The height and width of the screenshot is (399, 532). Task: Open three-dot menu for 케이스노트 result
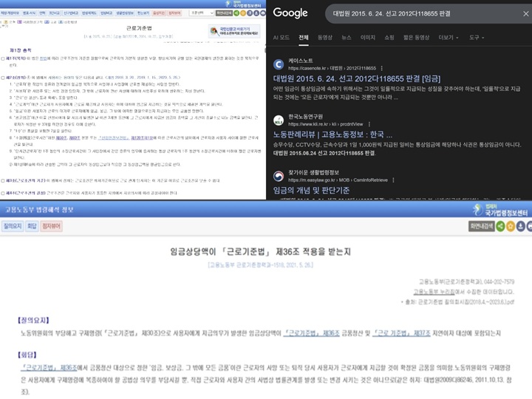click(x=382, y=68)
